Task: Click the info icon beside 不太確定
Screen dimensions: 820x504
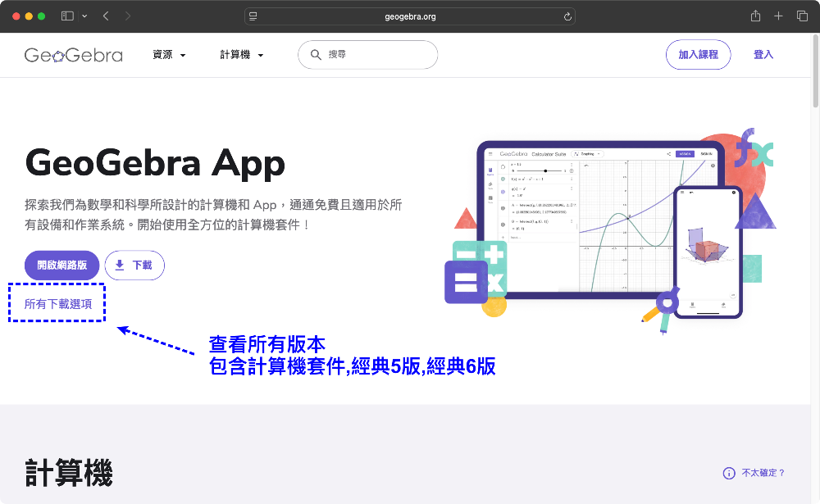Action: (x=729, y=473)
